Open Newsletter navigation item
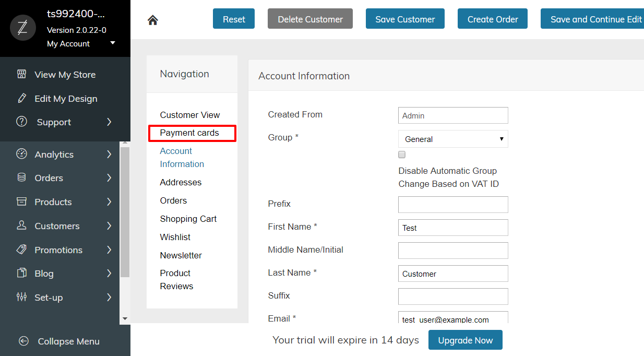 coord(181,255)
